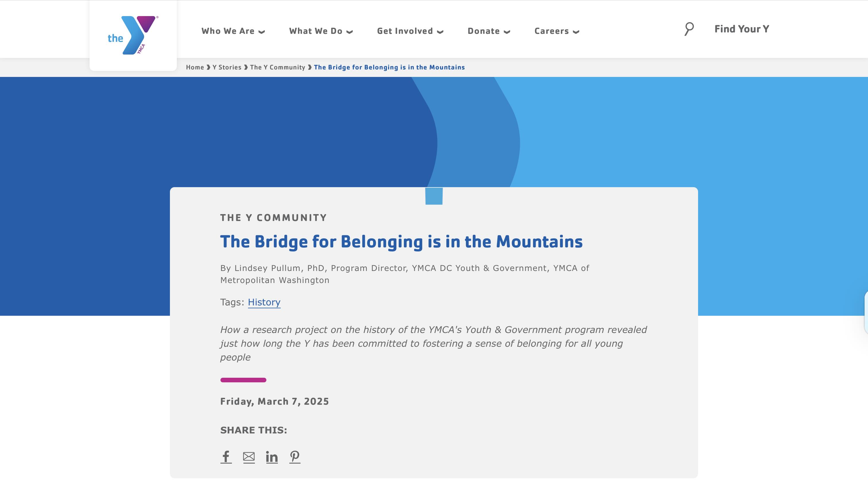Go to the Home breadcrumb link
The height and width of the screenshot is (496, 868).
pyautogui.click(x=195, y=67)
